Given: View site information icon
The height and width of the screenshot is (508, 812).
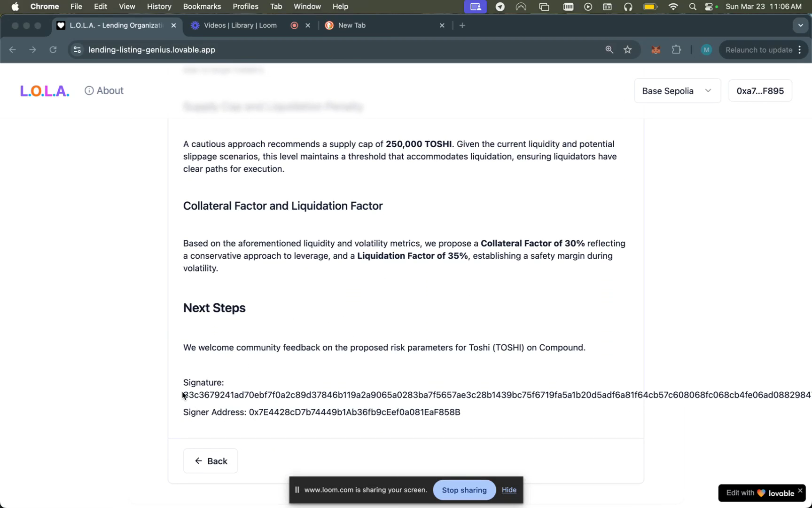Looking at the screenshot, I should pos(78,50).
